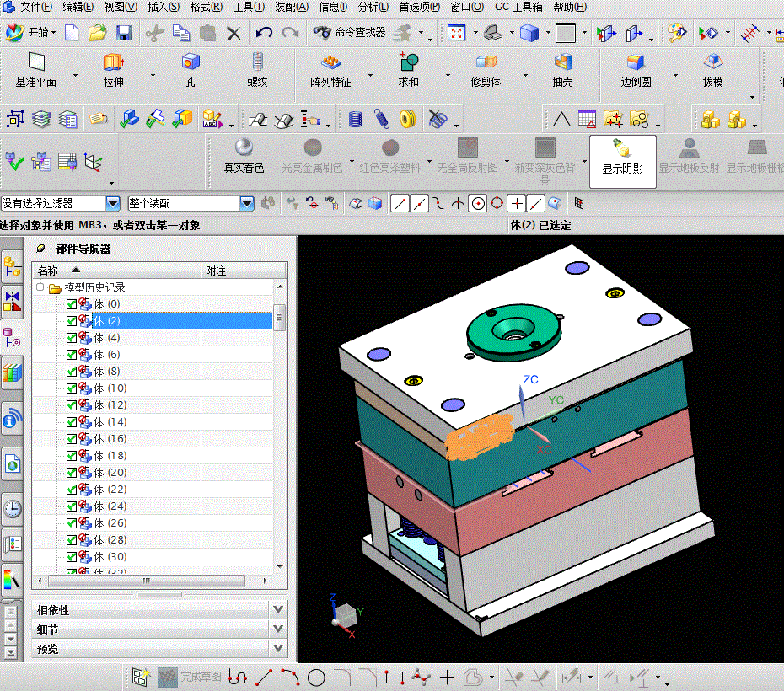Open the 整个装配 scope dropdown
The height and width of the screenshot is (691, 784).
[246, 203]
